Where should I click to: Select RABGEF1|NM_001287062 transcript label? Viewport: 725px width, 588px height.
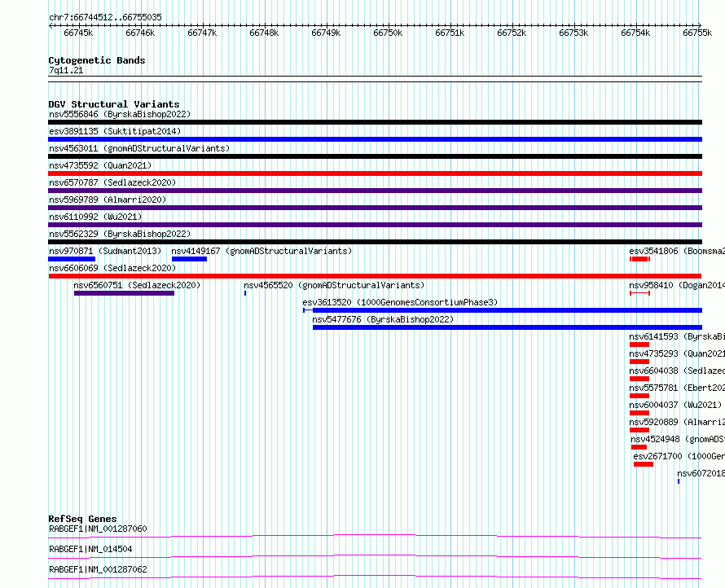98,569
